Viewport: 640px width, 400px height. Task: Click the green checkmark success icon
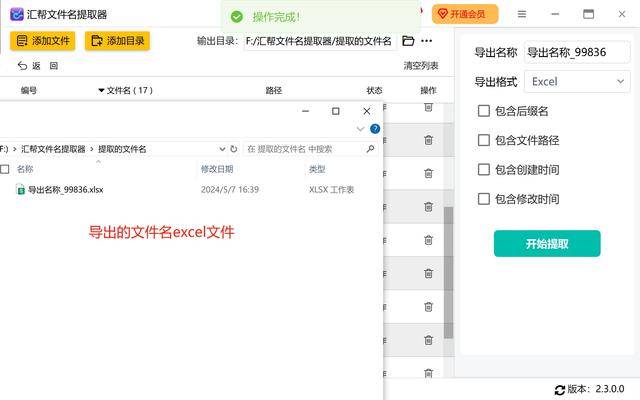coord(237,17)
